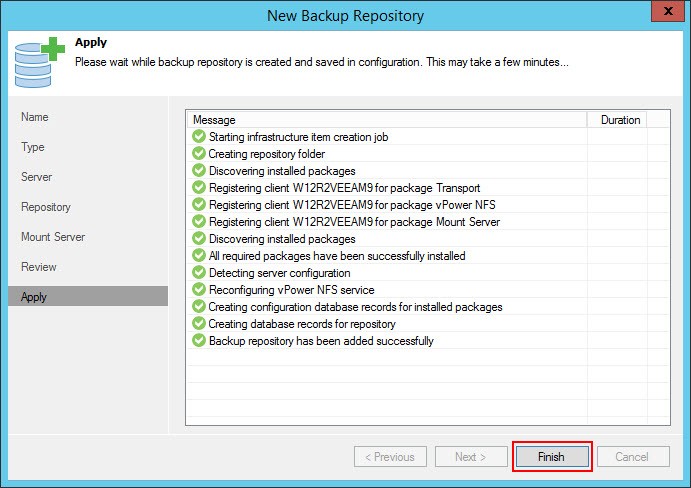Click checkmark icon for vPower NFS package registration
The width and height of the screenshot is (691, 488).
coord(199,205)
